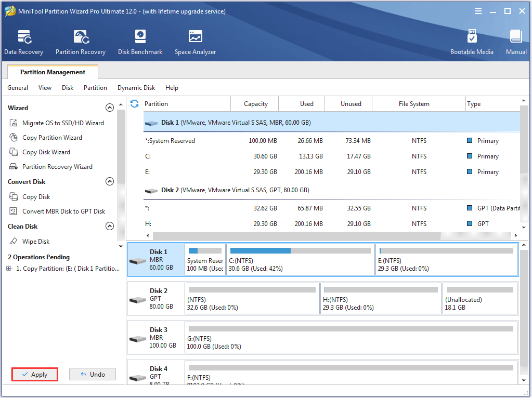This screenshot has width=532, height=398.
Task: Click the disk icon in the Disk 2 list header
Action: click(151, 191)
